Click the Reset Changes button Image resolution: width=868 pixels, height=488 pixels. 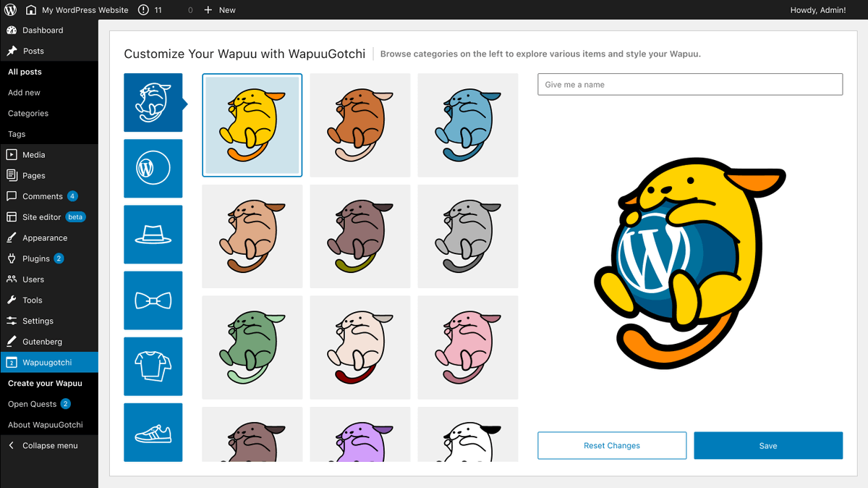click(x=612, y=445)
